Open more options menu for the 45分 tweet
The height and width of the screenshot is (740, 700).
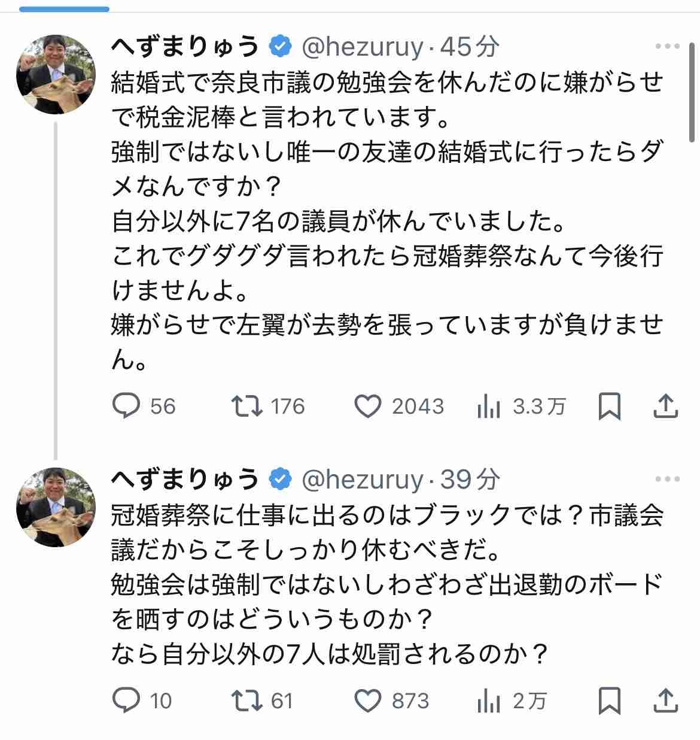(x=667, y=47)
